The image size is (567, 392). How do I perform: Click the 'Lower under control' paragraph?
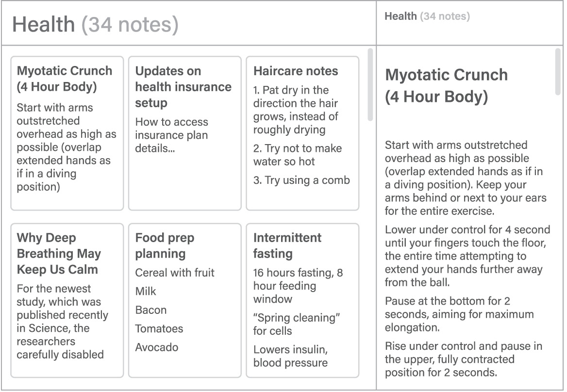click(467, 256)
